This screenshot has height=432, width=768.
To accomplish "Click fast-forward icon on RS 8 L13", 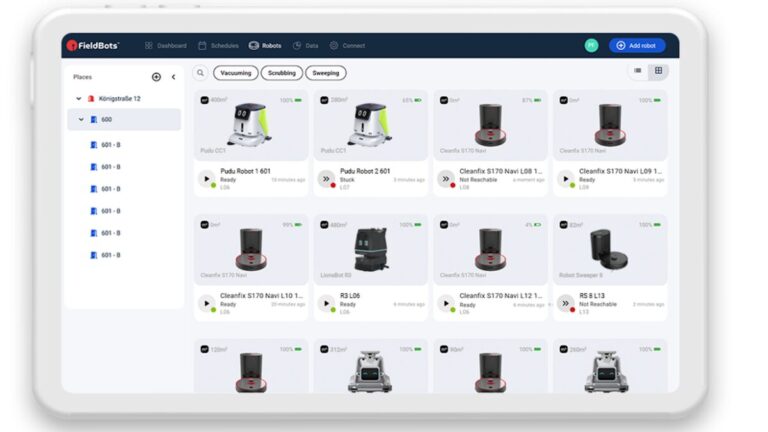I will click(566, 303).
